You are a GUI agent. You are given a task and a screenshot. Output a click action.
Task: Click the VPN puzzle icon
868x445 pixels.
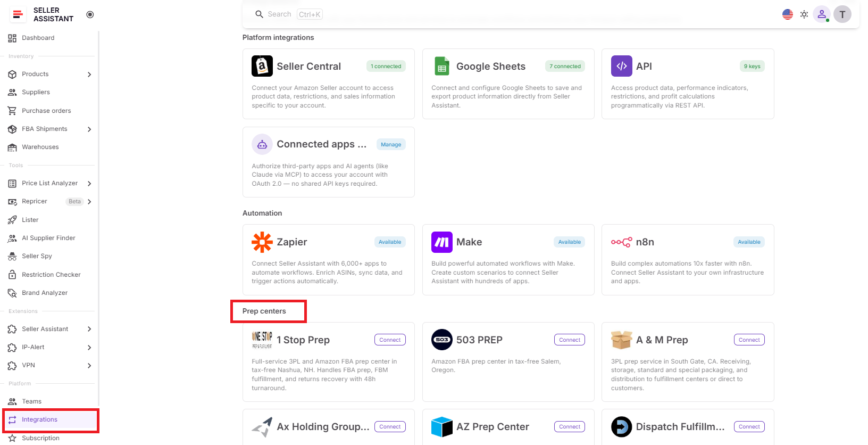[12, 366]
